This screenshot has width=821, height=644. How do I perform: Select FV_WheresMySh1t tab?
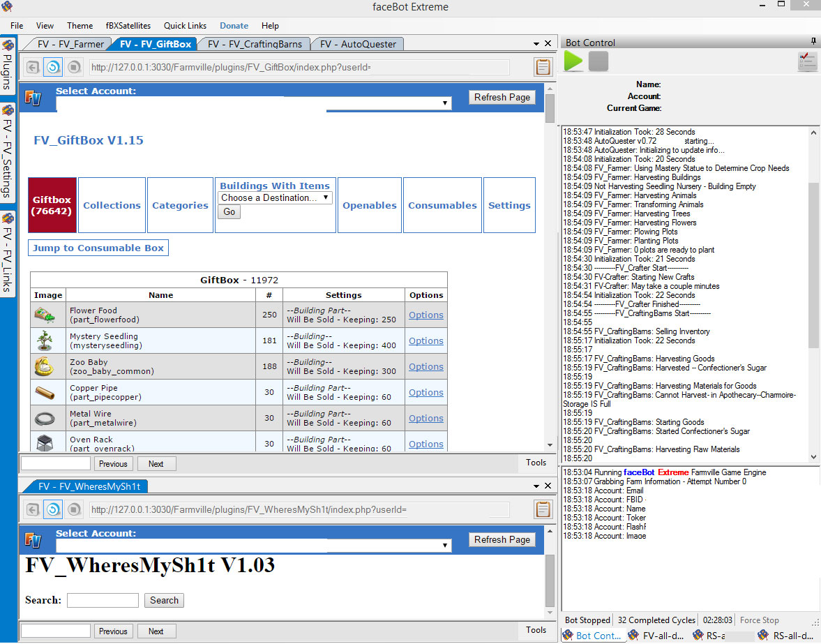coord(89,486)
